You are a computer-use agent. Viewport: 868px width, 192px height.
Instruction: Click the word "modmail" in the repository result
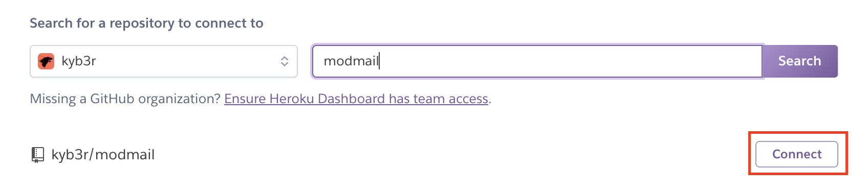pyautogui.click(x=125, y=155)
